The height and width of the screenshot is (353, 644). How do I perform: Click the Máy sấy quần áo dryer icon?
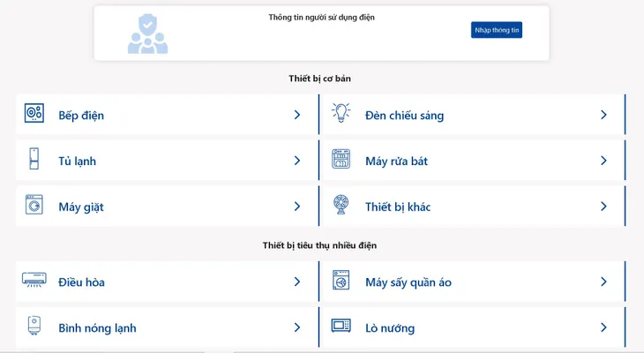[x=341, y=280]
